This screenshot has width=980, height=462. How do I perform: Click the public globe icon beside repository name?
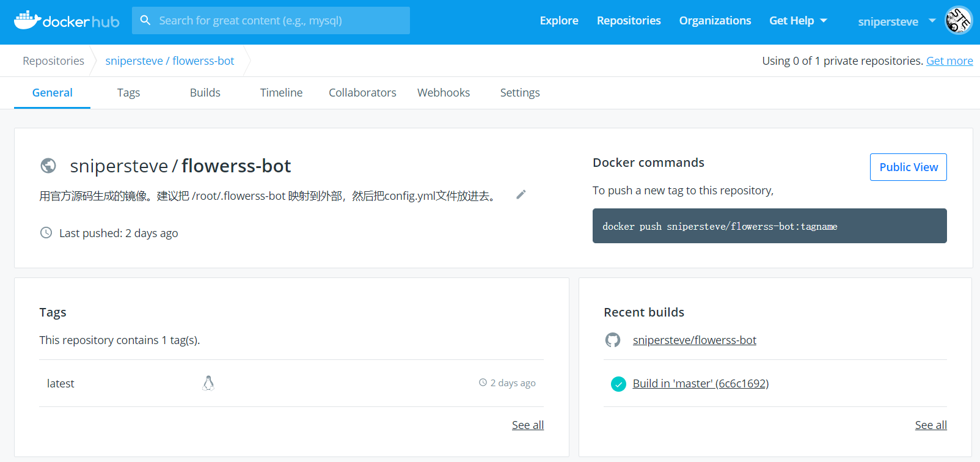48,166
